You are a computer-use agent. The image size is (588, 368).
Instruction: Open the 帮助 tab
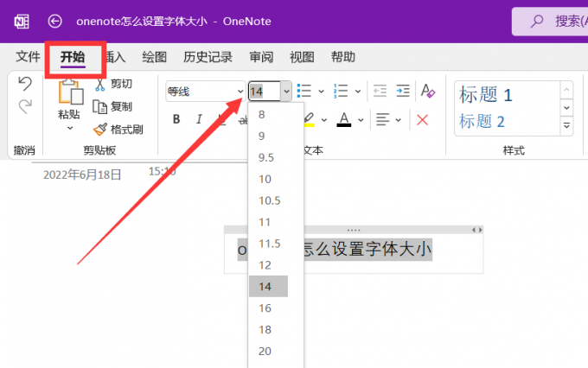(x=342, y=57)
